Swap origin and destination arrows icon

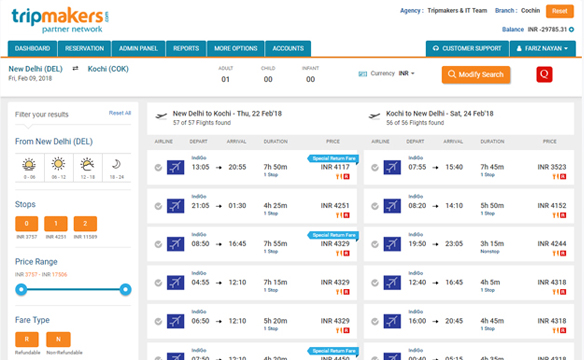coord(75,69)
